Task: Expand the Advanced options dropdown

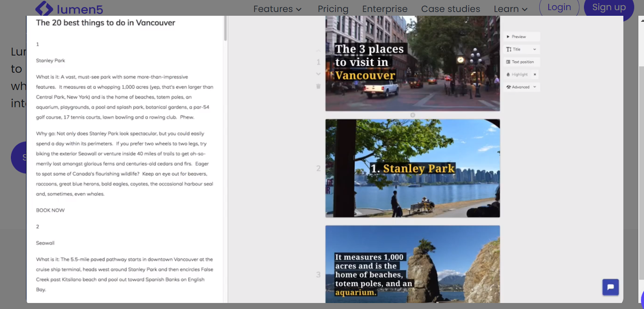Action: coord(521,87)
